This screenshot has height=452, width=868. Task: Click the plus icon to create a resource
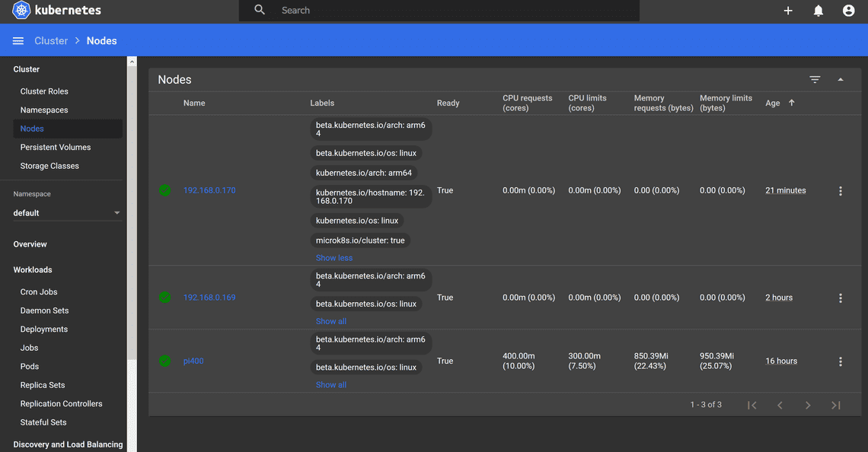788,11
